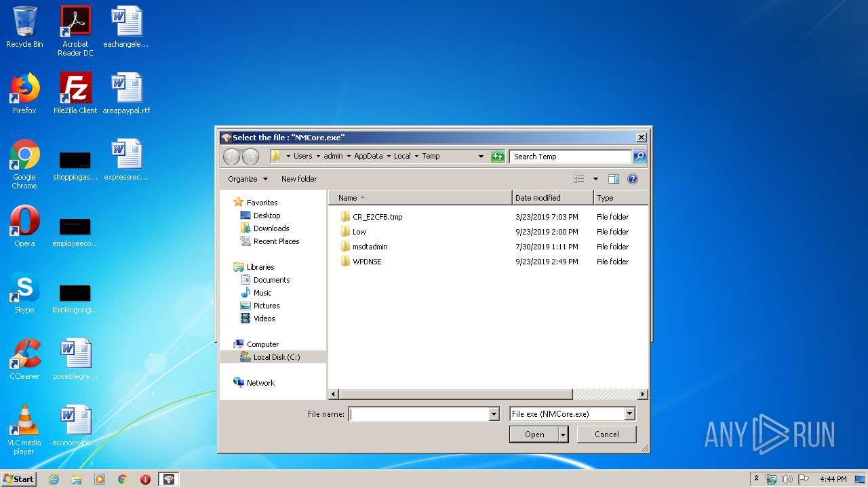Select the possiblegre document on desktop
This screenshot has height=488, width=868.
pos(75,359)
